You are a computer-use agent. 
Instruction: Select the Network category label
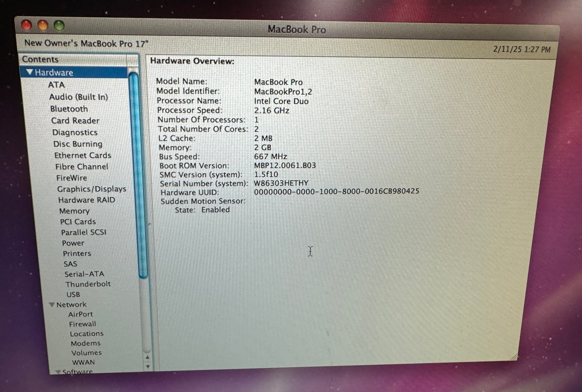[71, 305]
